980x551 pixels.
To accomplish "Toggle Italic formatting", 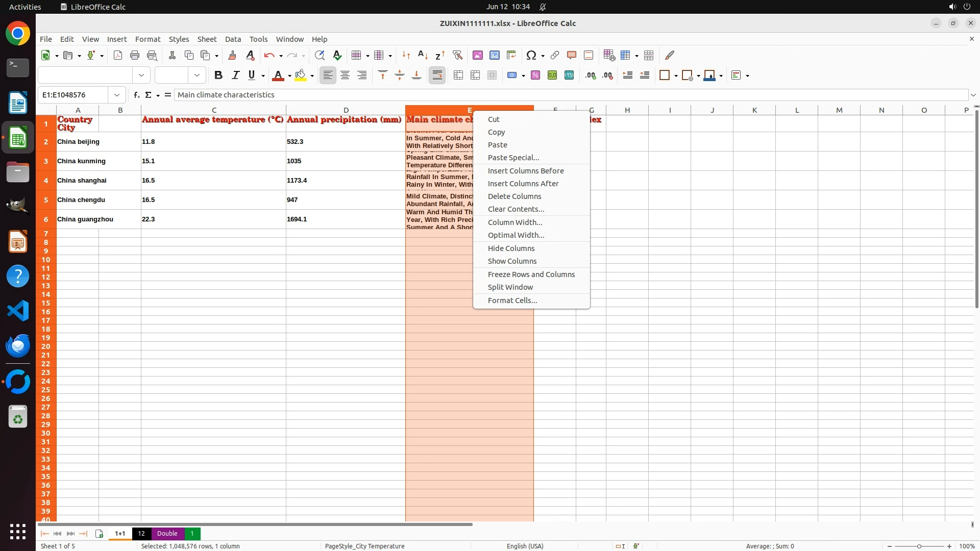I will pyautogui.click(x=235, y=76).
